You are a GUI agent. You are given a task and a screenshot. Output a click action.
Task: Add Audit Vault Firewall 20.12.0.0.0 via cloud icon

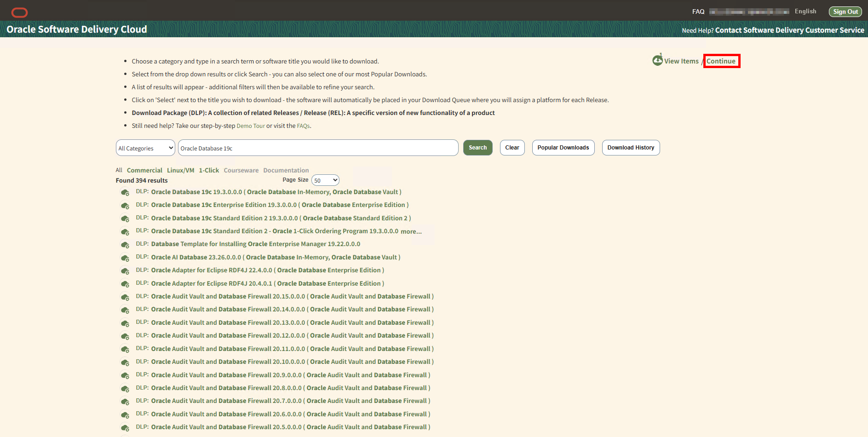coord(125,336)
